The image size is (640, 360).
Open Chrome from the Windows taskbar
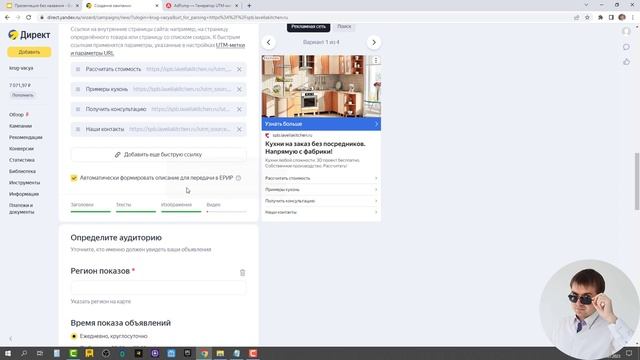tap(204, 353)
